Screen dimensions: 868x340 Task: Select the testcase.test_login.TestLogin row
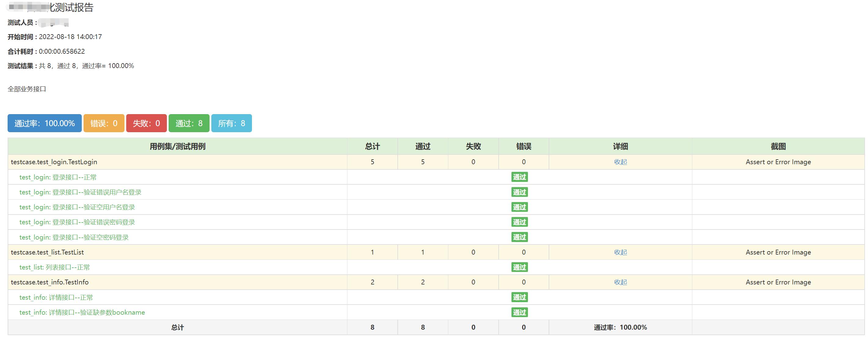(54, 162)
